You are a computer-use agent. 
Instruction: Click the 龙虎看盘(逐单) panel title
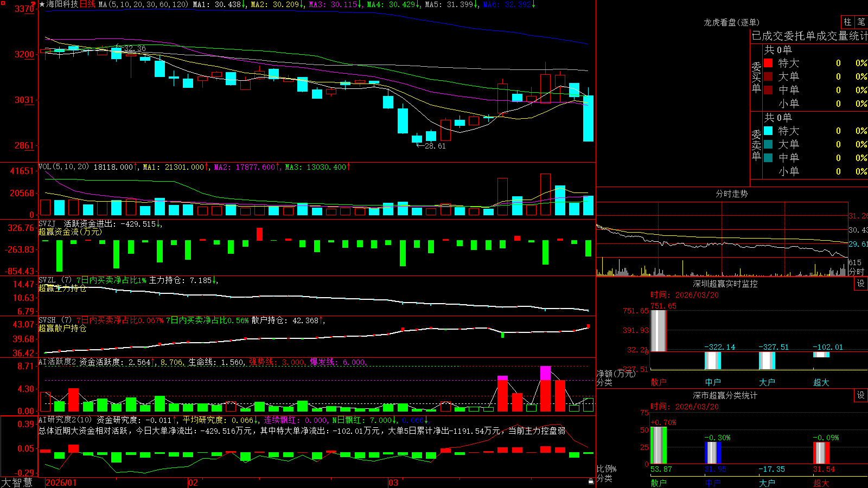point(732,22)
